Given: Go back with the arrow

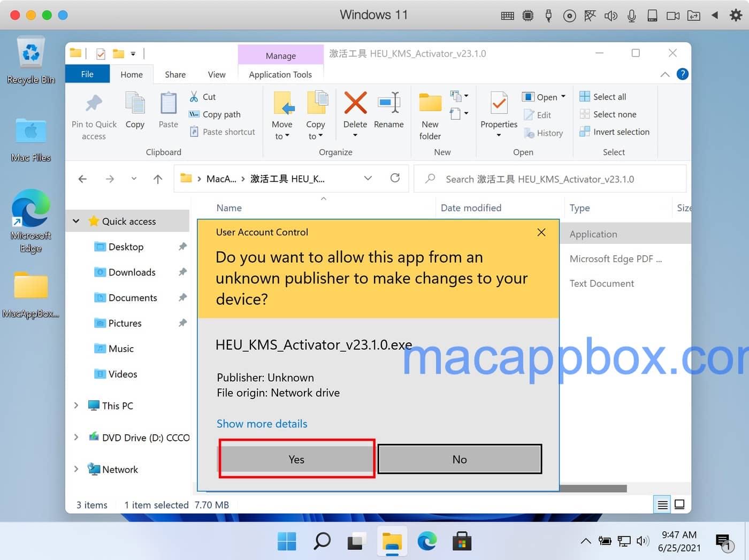Looking at the screenshot, I should (x=82, y=179).
